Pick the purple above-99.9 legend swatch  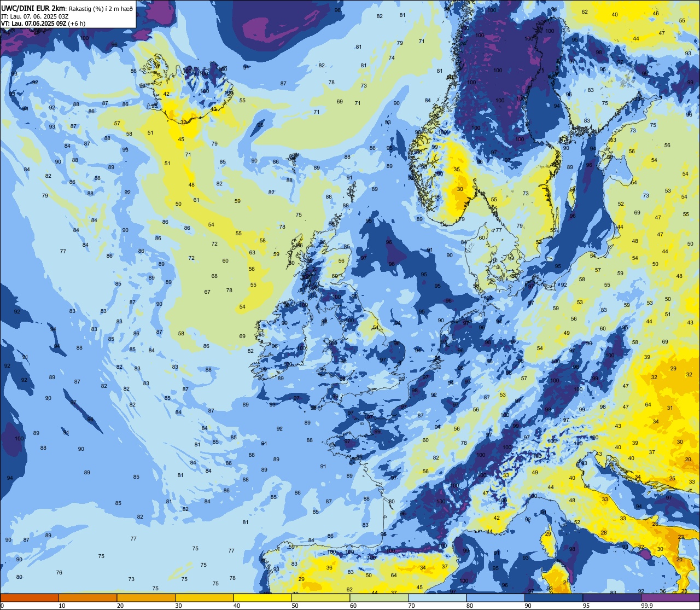click(x=670, y=597)
